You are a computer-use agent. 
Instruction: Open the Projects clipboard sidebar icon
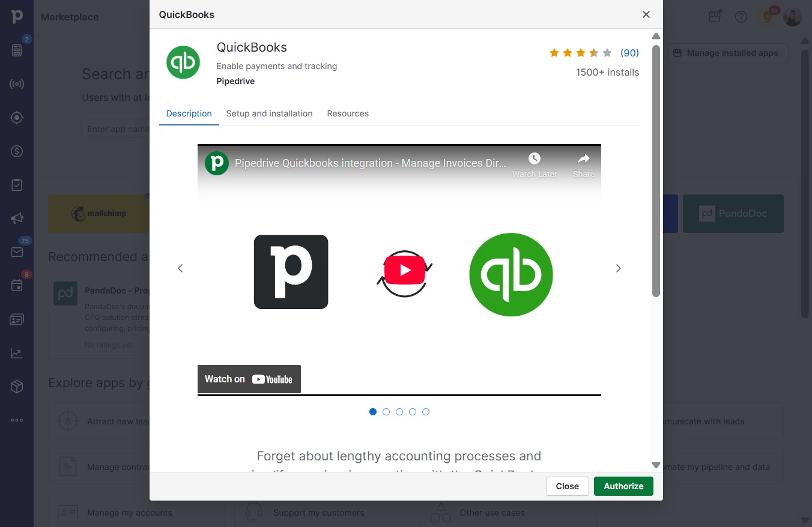pyautogui.click(x=17, y=185)
